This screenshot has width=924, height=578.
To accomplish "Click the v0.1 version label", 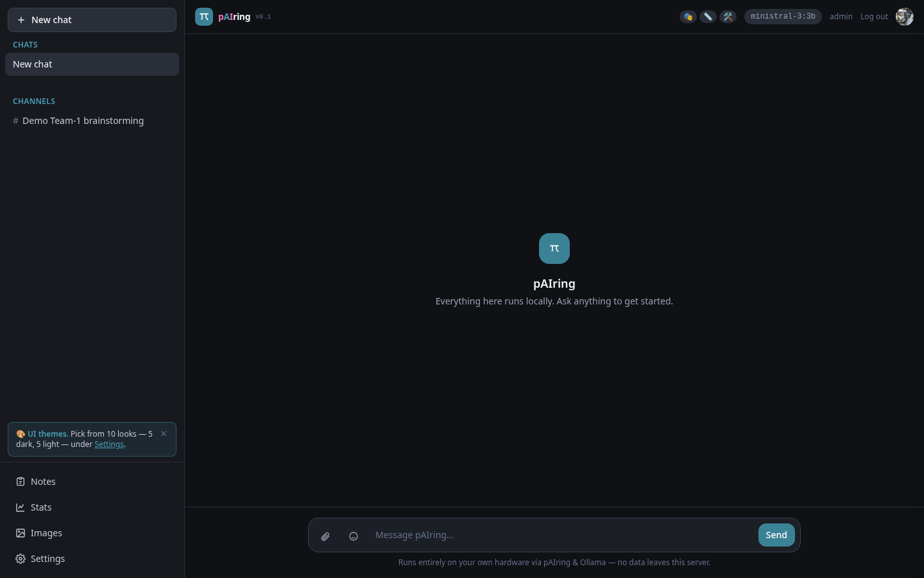I will tap(263, 17).
